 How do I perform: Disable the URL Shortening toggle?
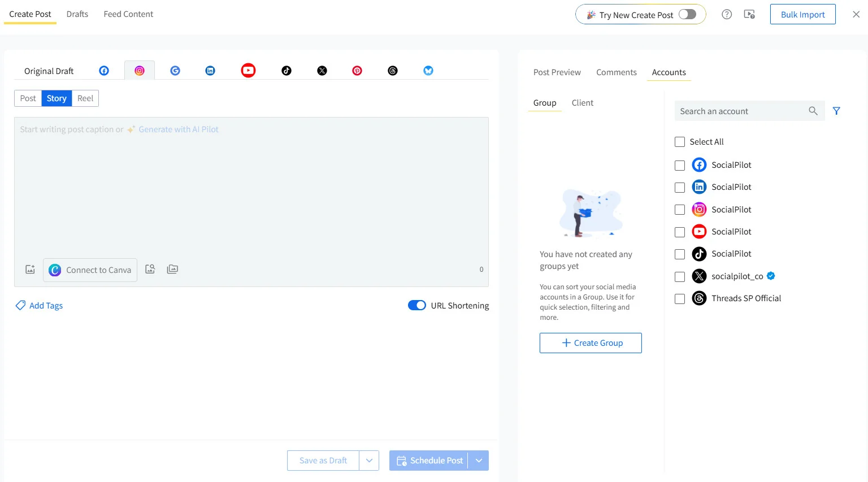click(x=417, y=305)
